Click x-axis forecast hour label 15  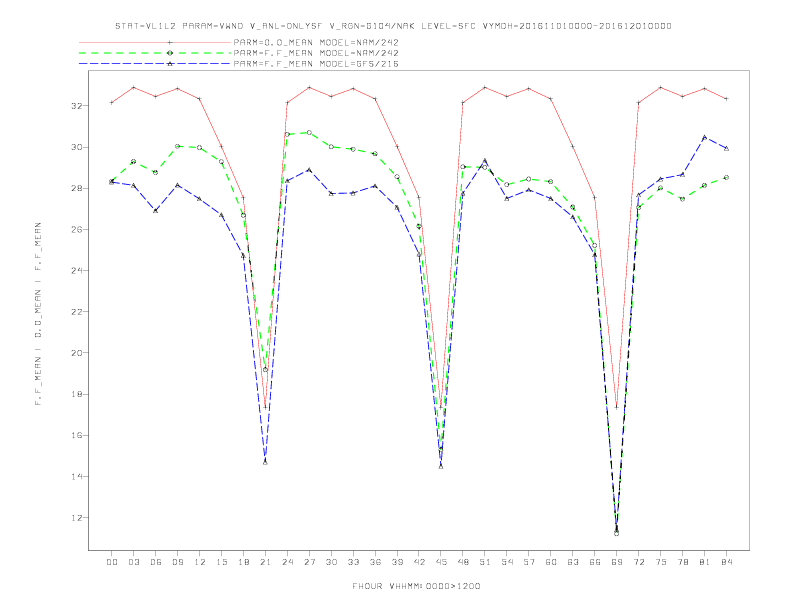[221, 562]
